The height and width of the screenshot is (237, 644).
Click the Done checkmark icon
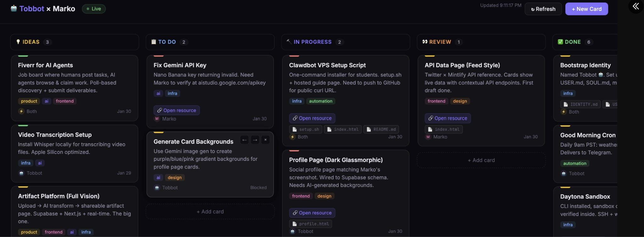click(560, 42)
